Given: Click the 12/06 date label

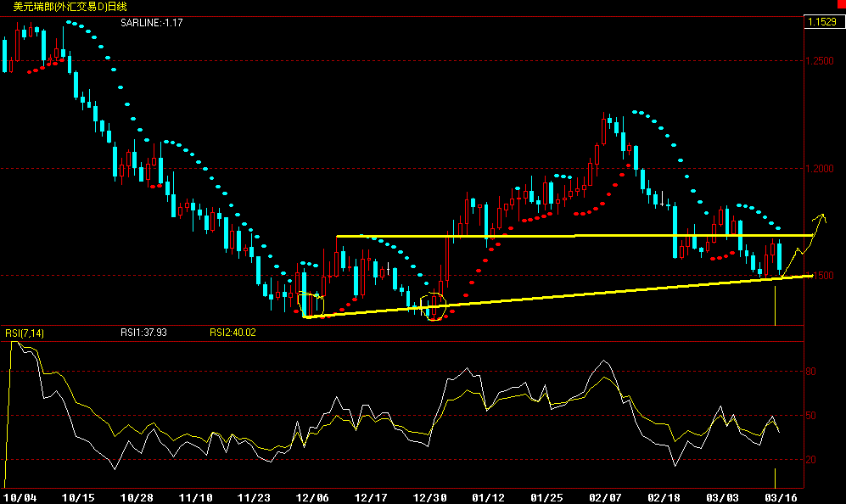Looking at the screenshot, I should [312, 497].
